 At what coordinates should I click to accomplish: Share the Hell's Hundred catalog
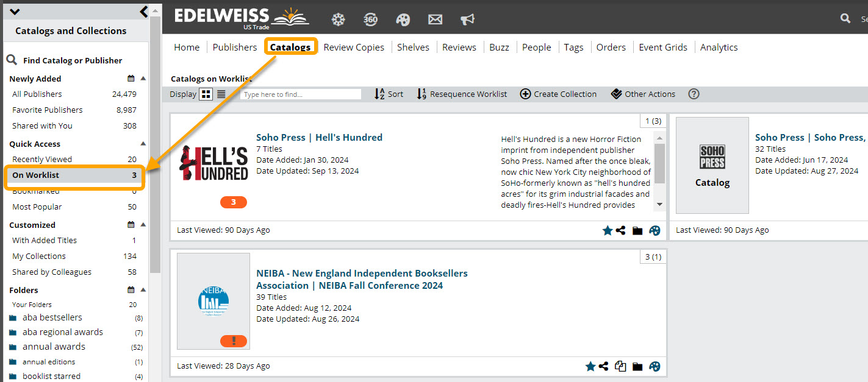pyautogui.click(x=620, y=230)
